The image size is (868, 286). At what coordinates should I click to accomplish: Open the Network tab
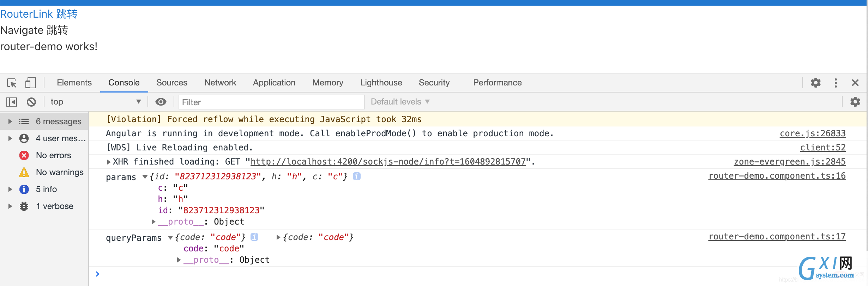(x=220, y=83)
